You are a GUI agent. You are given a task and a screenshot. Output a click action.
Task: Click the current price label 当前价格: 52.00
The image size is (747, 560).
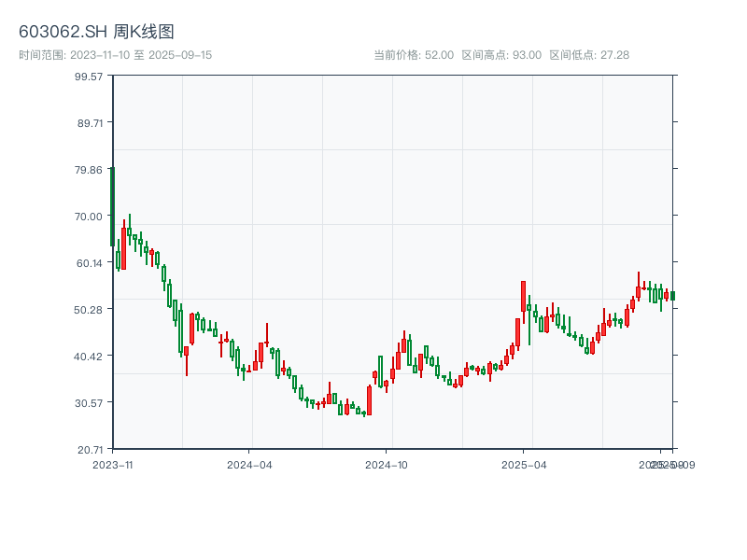point(414,55)
